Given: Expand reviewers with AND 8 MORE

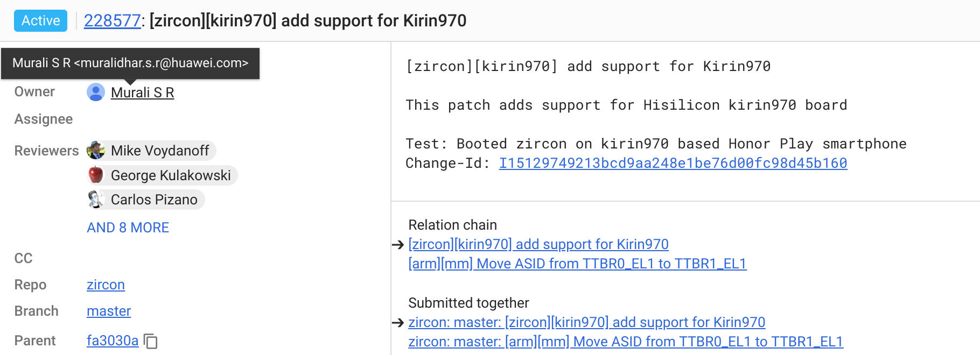Looking at the screenshot, I should click(128, 228).
